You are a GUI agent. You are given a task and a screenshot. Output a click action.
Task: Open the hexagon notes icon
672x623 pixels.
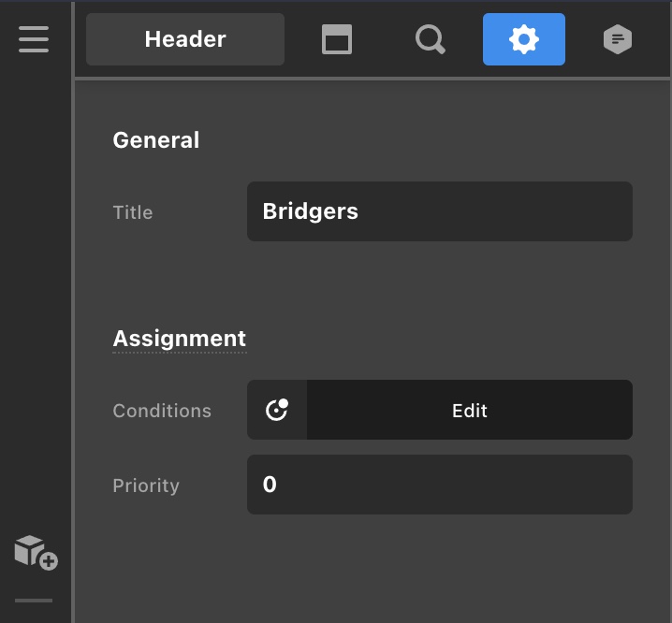coord(618,39)
